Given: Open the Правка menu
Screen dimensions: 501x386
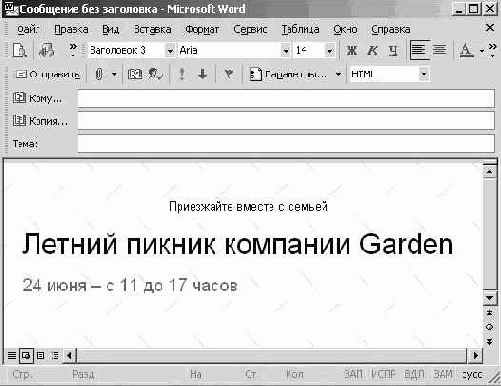Looking at the screenshot, I should 71,29.
